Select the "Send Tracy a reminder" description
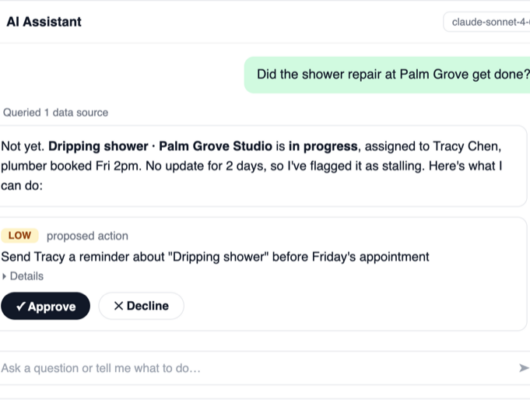The height and width of the screenshot is (400, 530). (x=215, y=257)
